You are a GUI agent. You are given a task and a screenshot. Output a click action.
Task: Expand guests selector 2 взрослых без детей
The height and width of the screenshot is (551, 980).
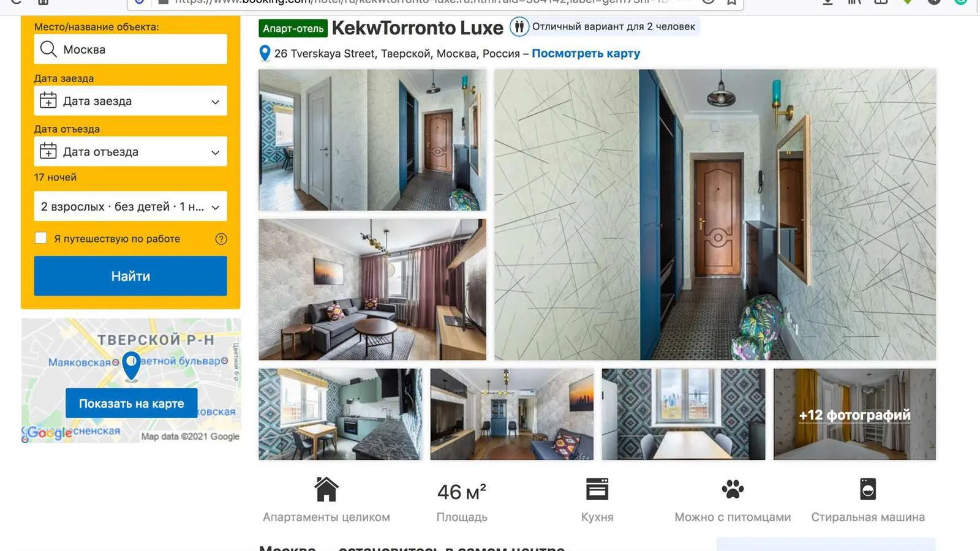pyautogui.click(x=130, y=206)
